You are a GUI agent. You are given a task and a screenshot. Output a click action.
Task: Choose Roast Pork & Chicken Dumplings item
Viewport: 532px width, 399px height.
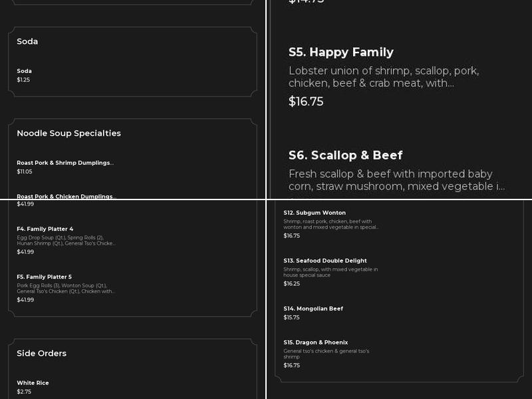click(66, 196)
